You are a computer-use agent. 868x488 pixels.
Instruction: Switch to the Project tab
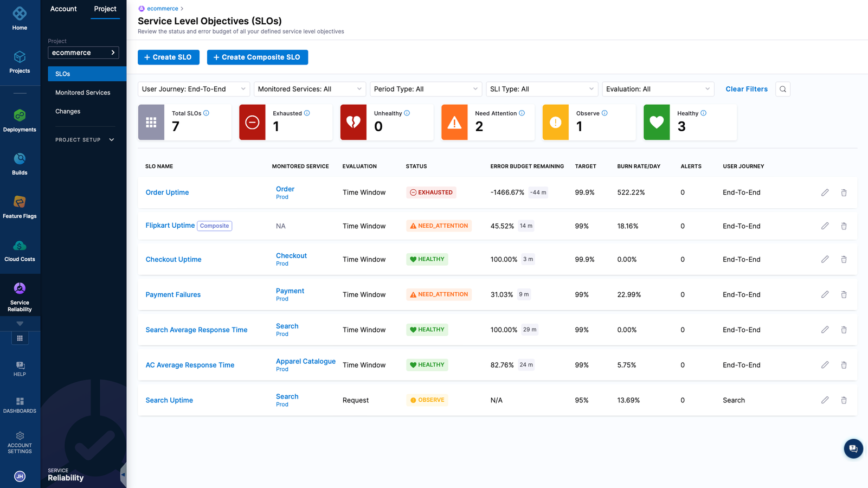tap(105, 9)
